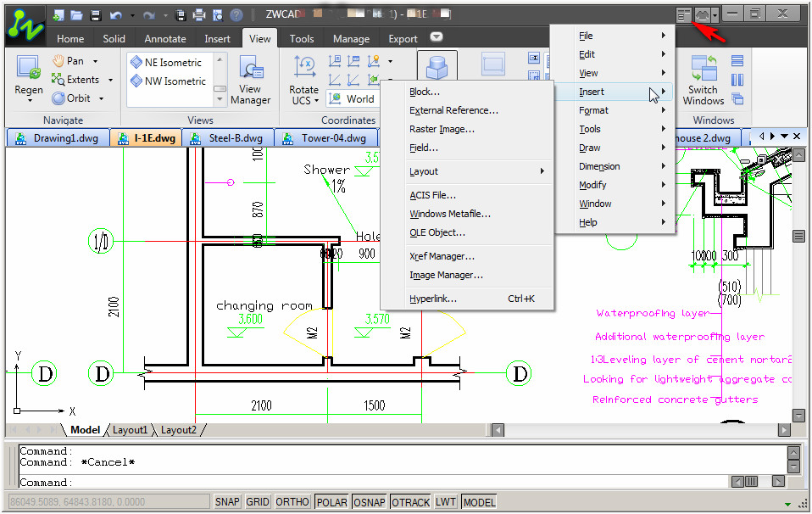This screenshot has width=812, height=514.
Task: Click the Save icon in title bar
Action: click(x=96, y=15)
